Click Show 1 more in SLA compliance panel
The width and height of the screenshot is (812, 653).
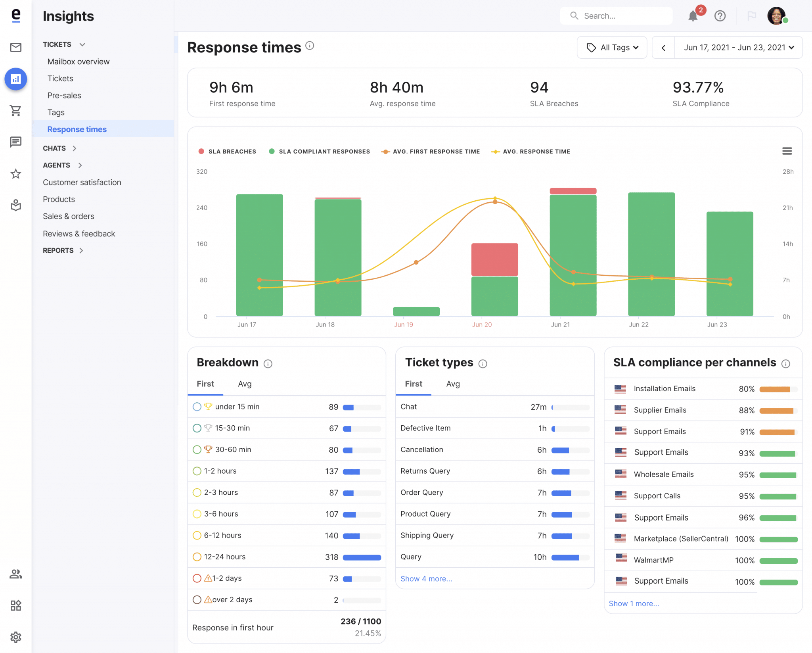(634, 603)
